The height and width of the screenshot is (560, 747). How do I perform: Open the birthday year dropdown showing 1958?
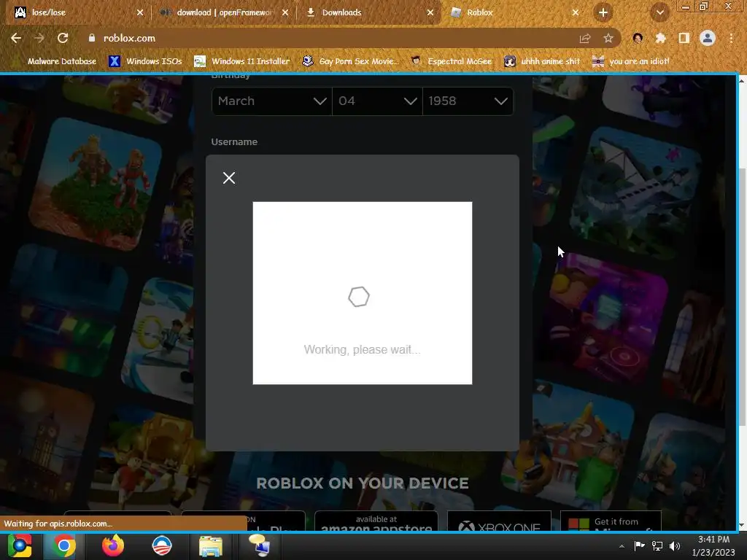468,101
